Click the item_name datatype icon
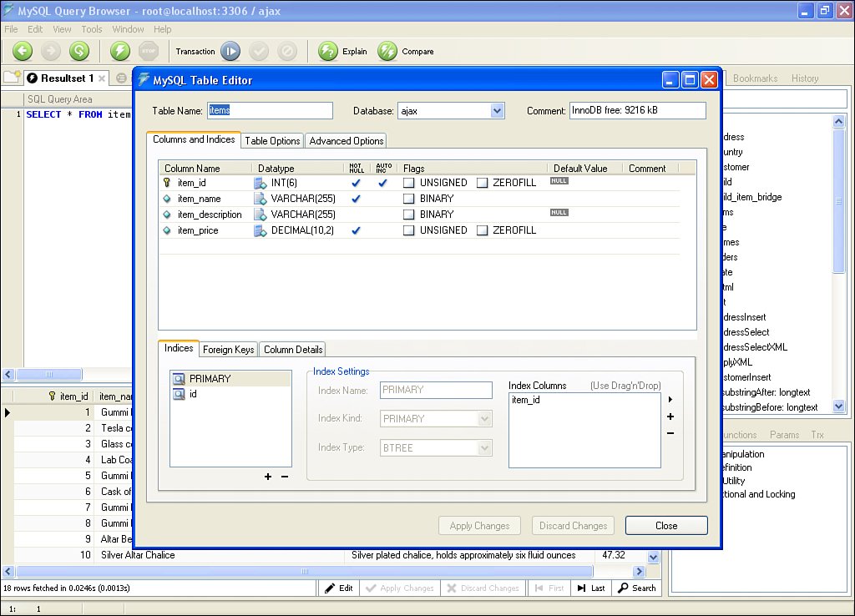This screenshot has width=855, height=616. point(261,199)
